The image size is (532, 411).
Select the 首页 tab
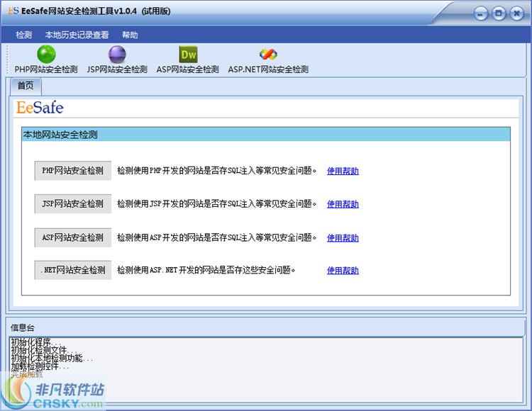coord(26,86)
